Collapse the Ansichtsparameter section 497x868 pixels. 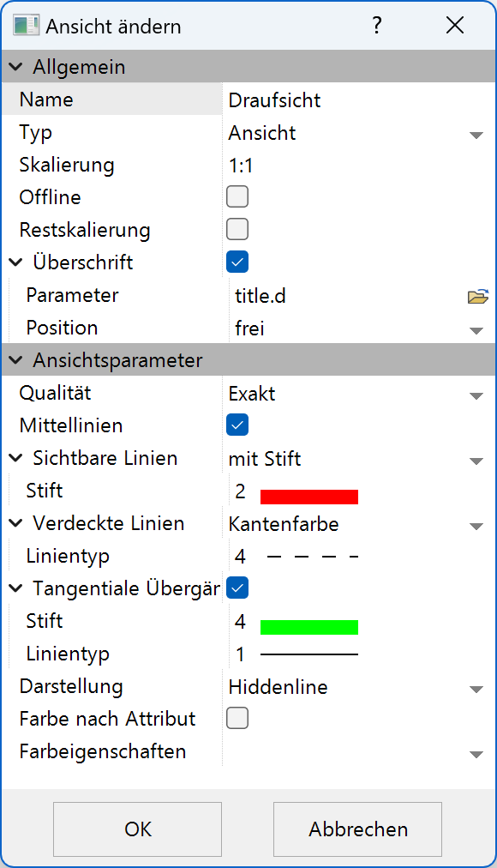point(14,360)
